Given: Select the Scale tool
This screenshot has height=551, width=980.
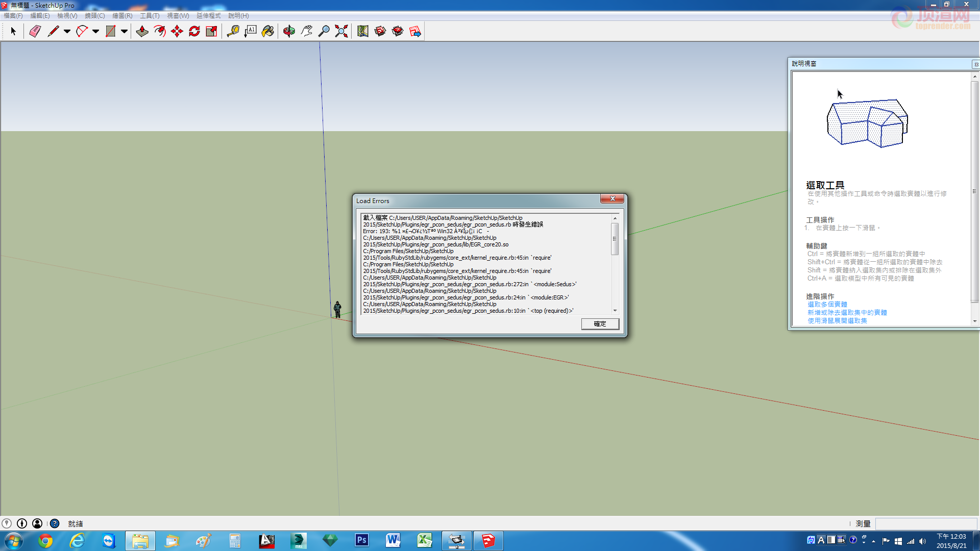Looking at the screenshot, I should (x=212, y=32).
